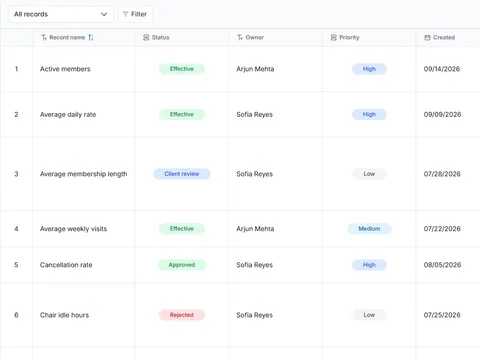Select row number 6
Viewport: 480px width, 360px height.
tap(16, 315)
